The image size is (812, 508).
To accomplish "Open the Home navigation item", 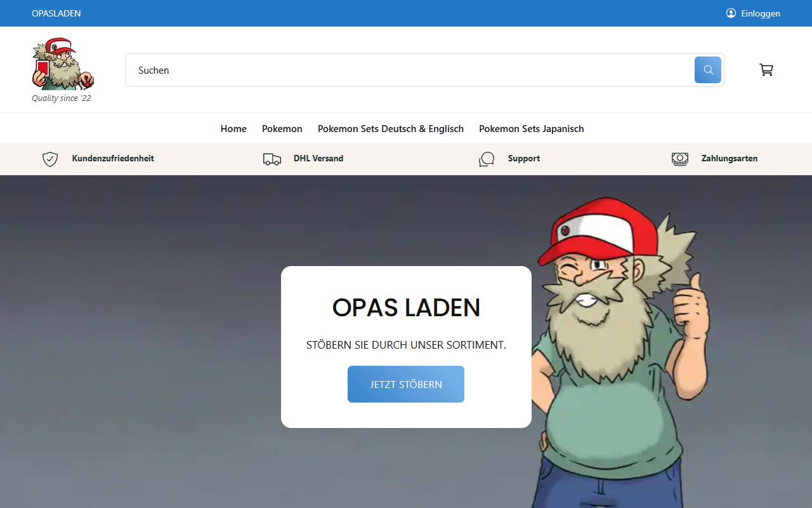I will click(x=233, y=128).
